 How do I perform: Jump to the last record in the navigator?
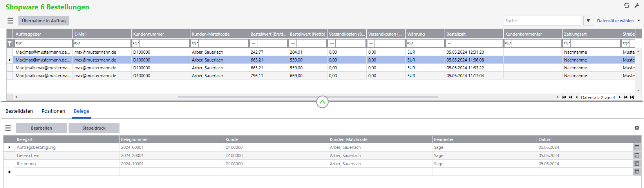pyautogui.click(x=632, y=97)
